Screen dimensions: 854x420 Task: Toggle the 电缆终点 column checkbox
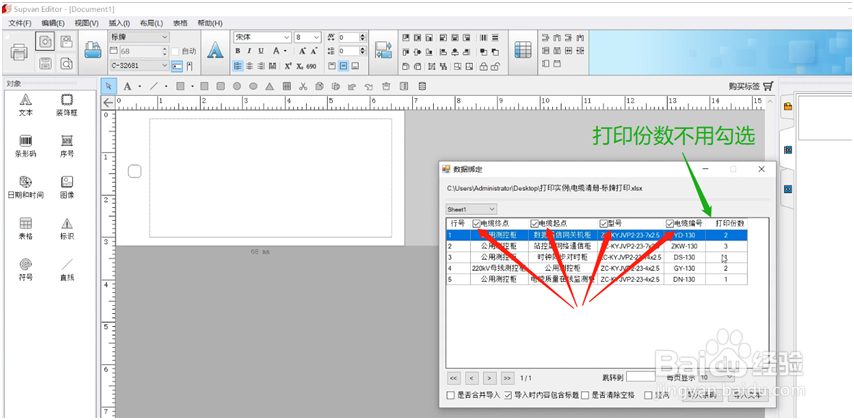pyautogui.click(x=476, y=223)
